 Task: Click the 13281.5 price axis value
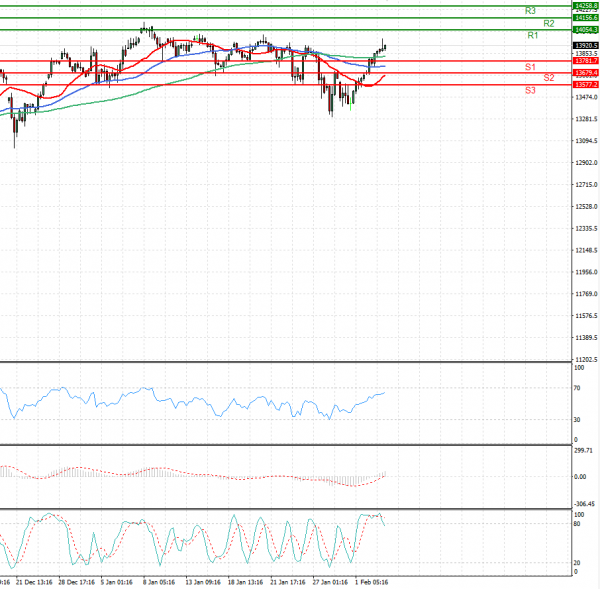[586, 119]
